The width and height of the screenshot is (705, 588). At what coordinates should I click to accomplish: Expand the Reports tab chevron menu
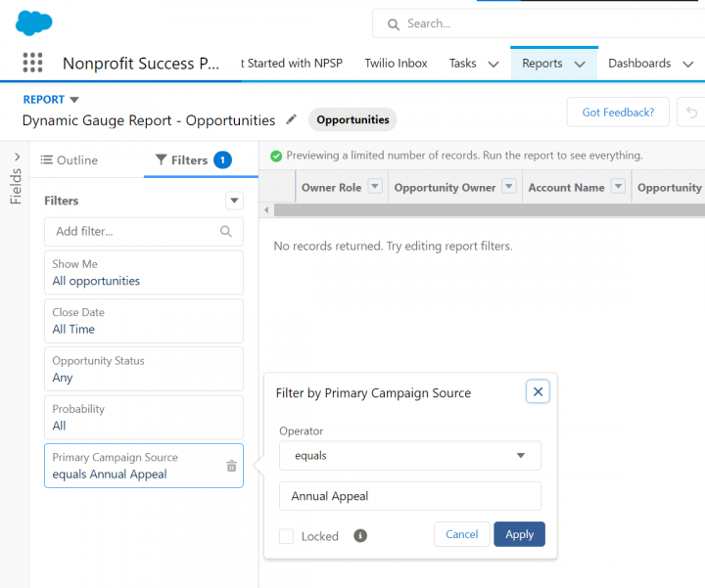pos(580,64)
